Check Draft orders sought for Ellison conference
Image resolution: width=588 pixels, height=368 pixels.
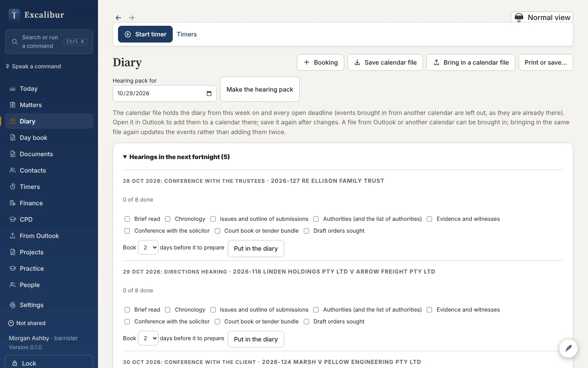click(306, 231)
